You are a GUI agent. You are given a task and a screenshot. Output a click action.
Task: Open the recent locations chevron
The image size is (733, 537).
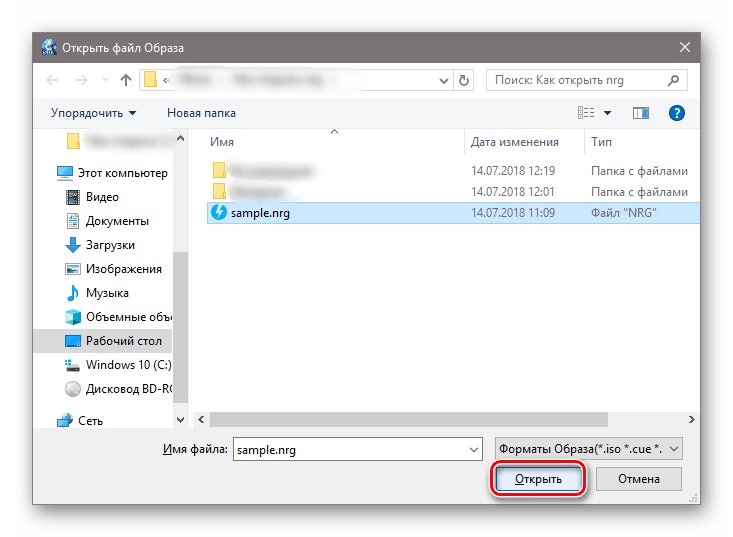point(105,80)
